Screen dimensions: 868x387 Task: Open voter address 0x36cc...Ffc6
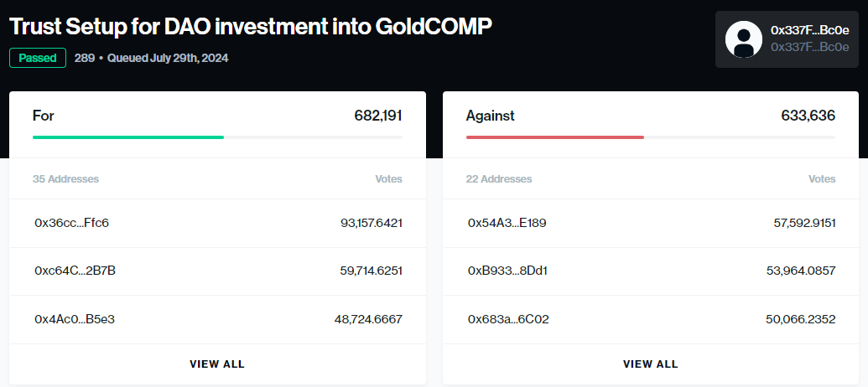72,223
